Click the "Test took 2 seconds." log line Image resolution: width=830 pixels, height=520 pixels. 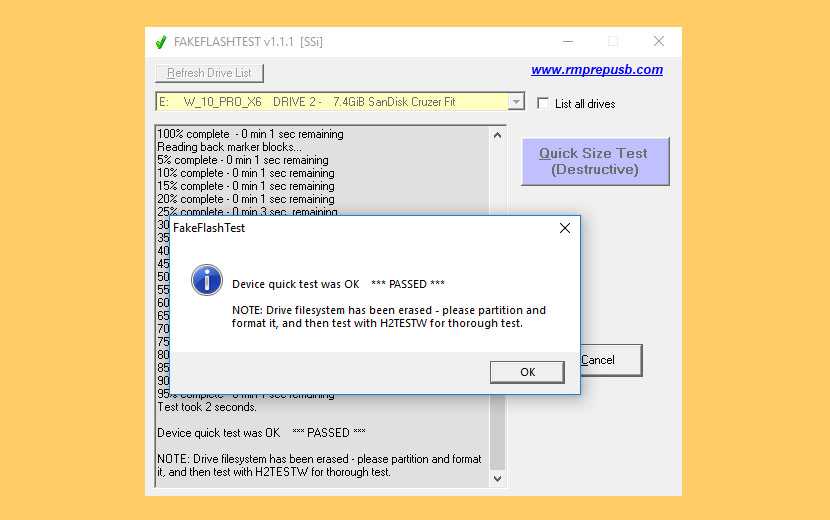tap(207, 407)
